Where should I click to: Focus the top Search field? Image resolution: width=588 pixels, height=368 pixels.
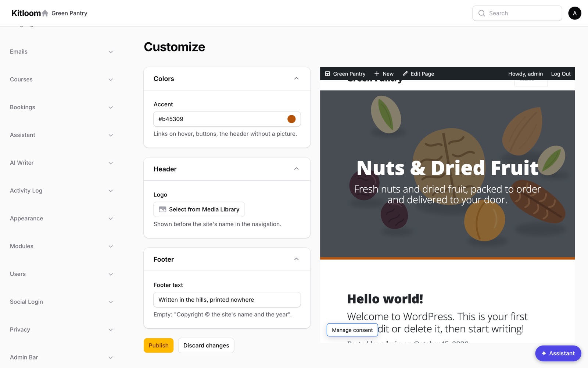pos(517,13)
